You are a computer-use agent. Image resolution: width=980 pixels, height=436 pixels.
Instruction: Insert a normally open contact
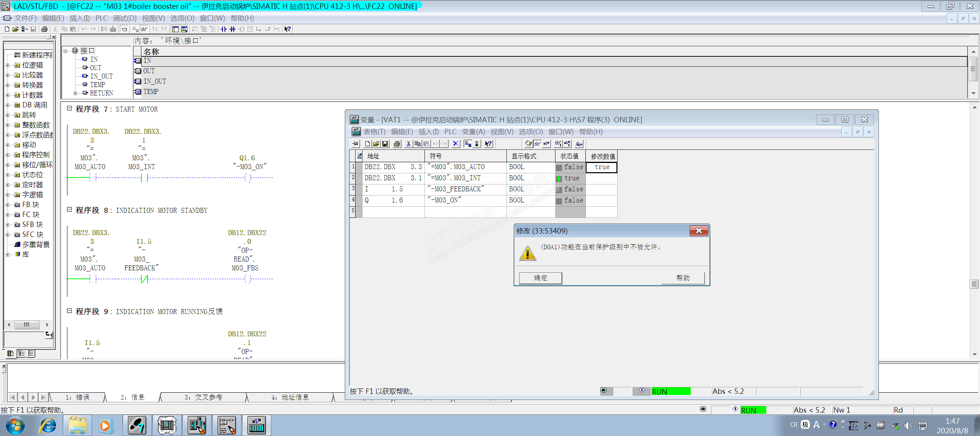point(224,29)
